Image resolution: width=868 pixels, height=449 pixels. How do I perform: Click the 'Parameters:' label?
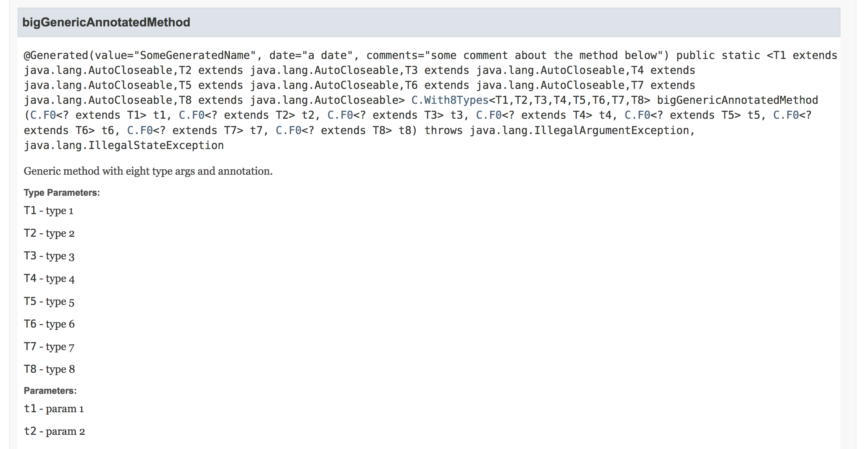50,391
